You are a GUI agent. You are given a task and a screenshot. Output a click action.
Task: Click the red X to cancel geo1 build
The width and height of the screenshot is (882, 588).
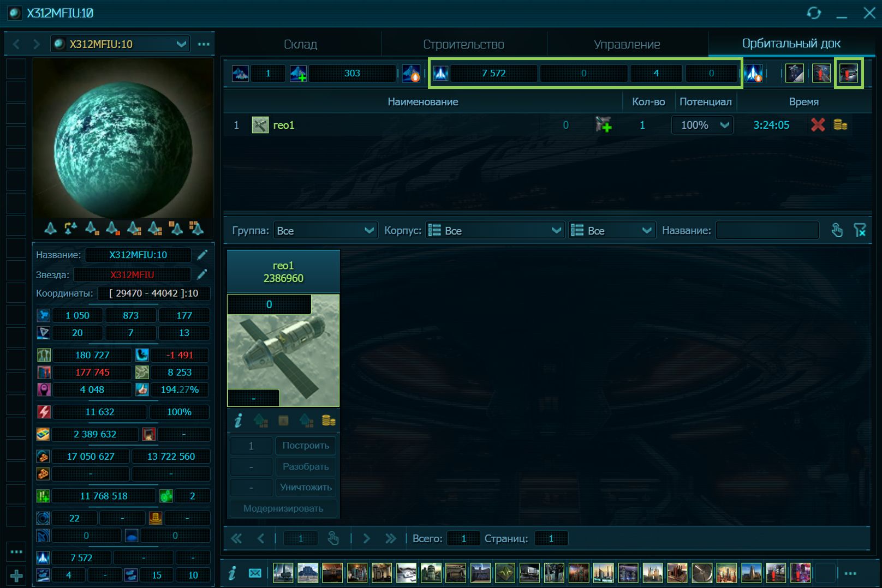pyautogui.click(x=818, y=125)
